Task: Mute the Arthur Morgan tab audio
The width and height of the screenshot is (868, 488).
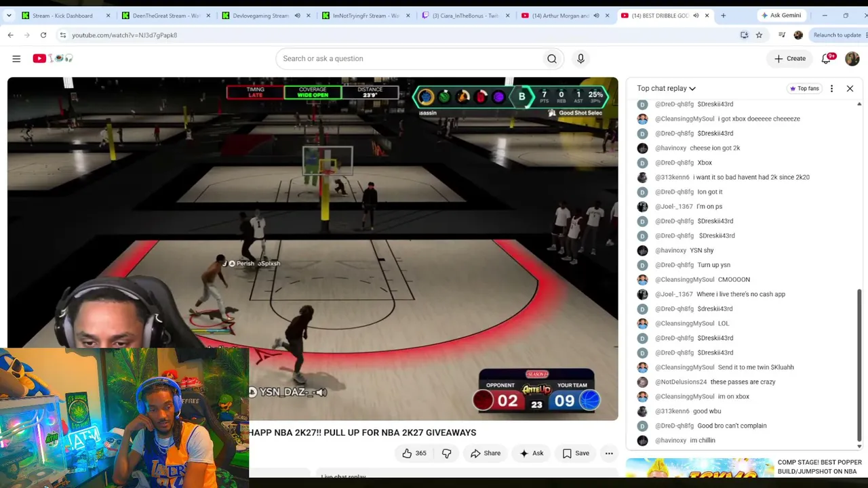Action: pyautogui.click(x=596, y=16)
